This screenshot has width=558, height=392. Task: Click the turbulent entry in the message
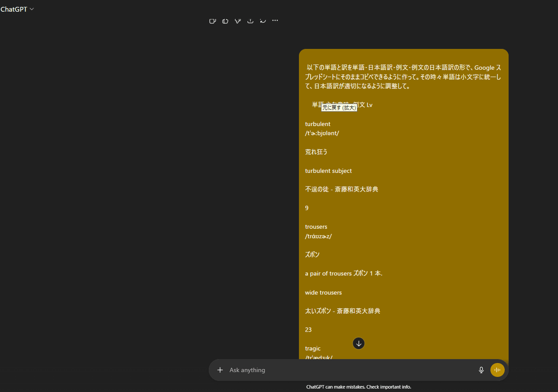pyautogui.click(x=318, y=124)
